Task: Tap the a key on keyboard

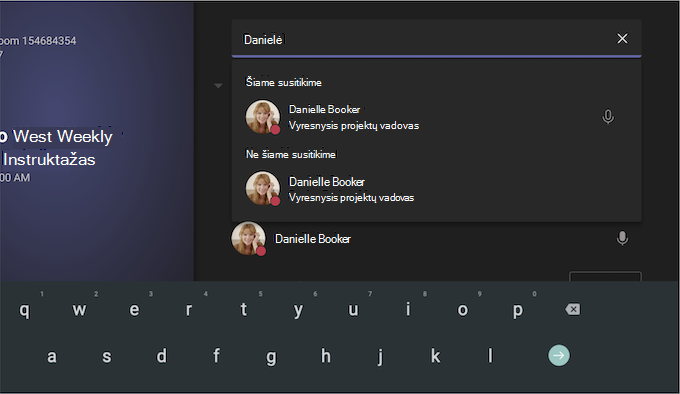Action: [52, 356]
